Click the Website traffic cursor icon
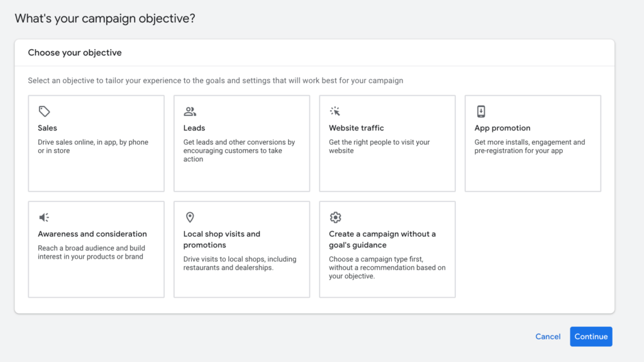Screen dimensions: 644x362 coord(335,111)
